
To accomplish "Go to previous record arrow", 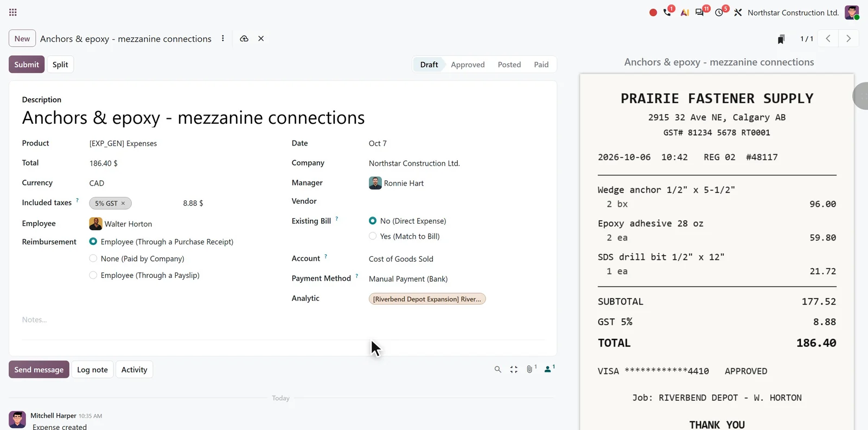I will pos(828,39).
